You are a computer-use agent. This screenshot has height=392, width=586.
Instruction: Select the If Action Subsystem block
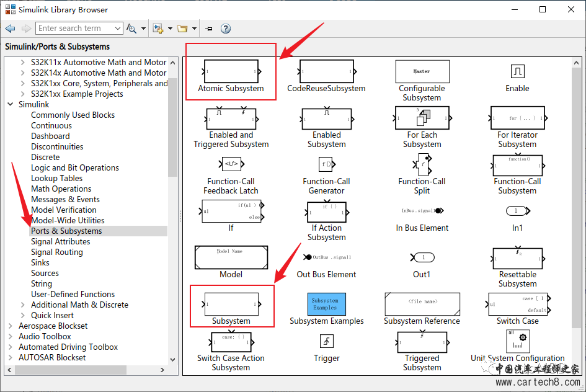pyautogui.click(x=326, y=212)
